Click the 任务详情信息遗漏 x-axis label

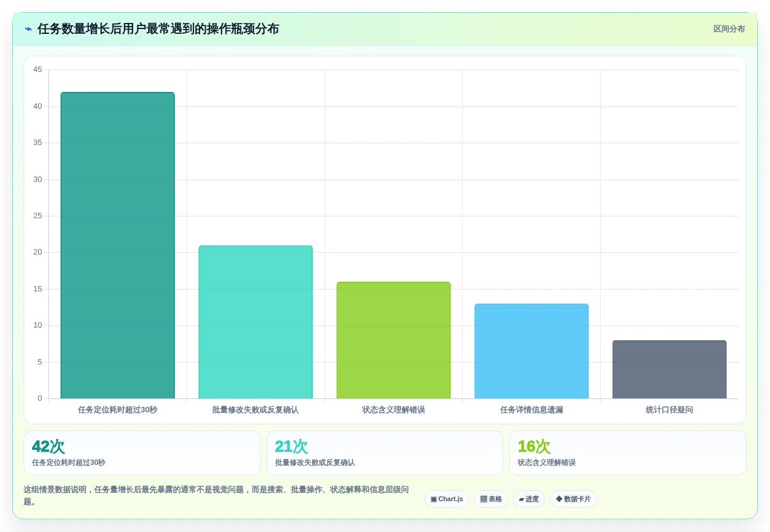click(532, 410)
